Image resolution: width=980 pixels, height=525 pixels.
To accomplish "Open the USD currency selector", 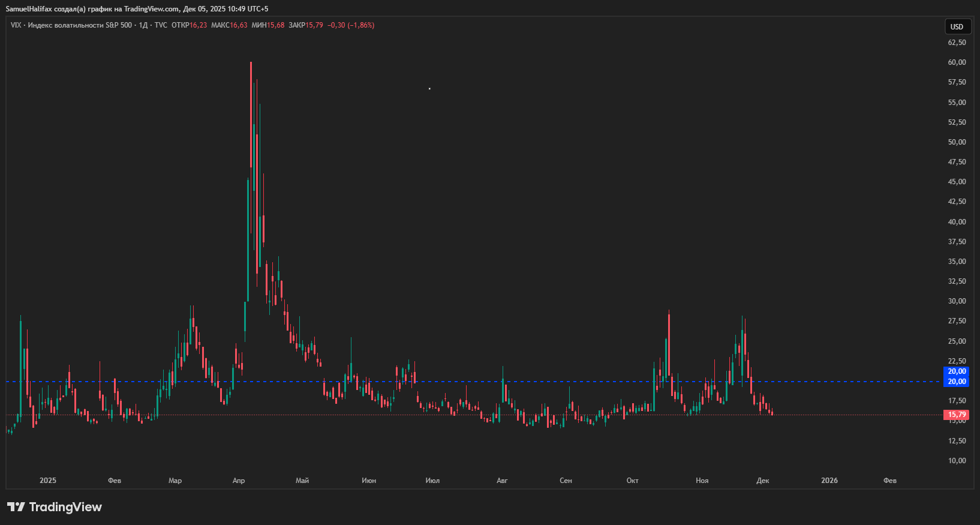I will tap(957, 26).
